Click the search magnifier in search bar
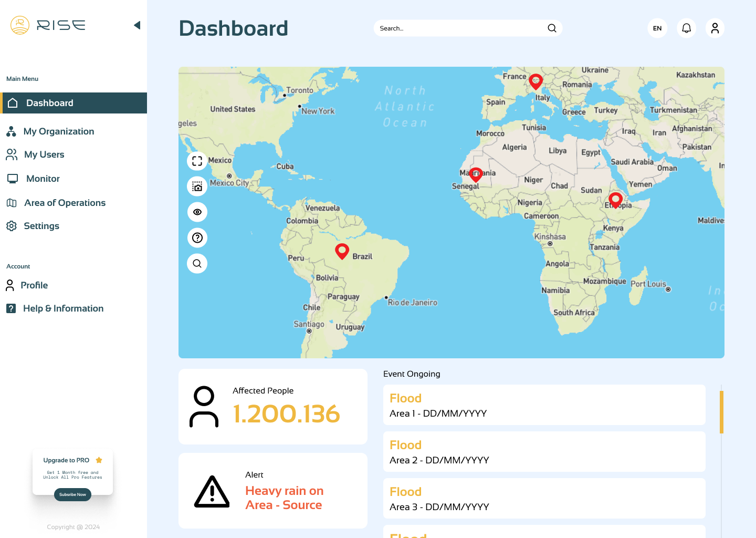756x538 pixels. click(552, 28)
